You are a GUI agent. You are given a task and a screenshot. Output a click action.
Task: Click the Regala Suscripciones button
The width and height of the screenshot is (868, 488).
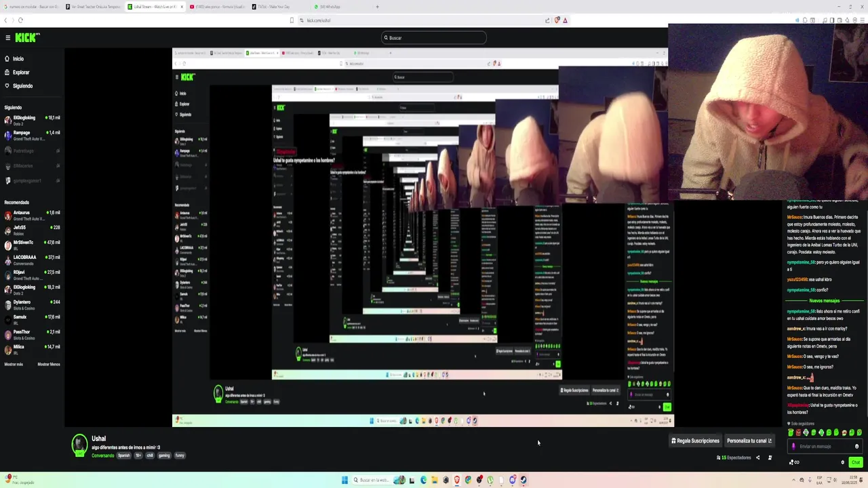[x=695, y=441]
